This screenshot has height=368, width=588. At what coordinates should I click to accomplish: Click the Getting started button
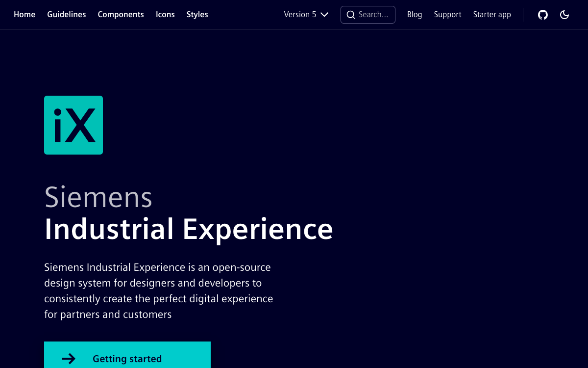(127, 355)
